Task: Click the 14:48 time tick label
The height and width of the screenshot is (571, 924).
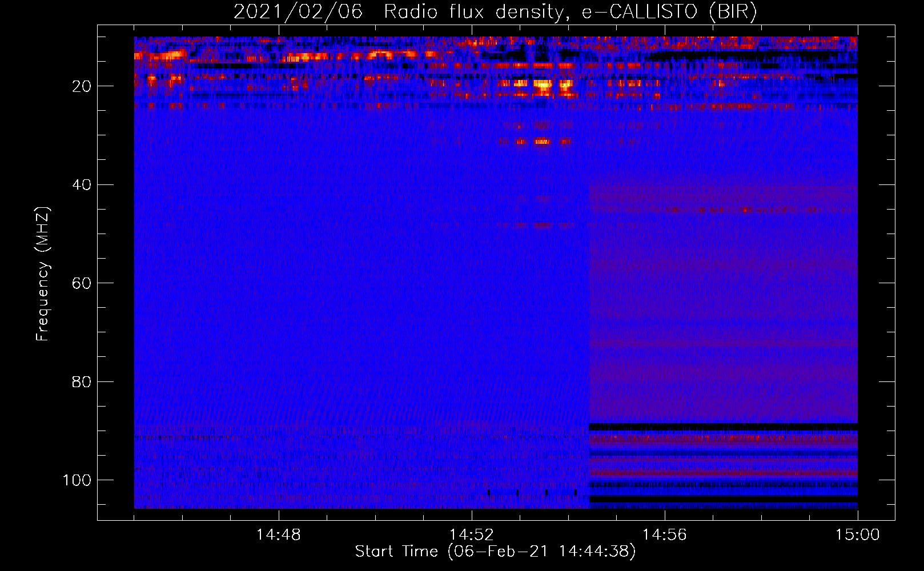Action: (x=279, y=535)
